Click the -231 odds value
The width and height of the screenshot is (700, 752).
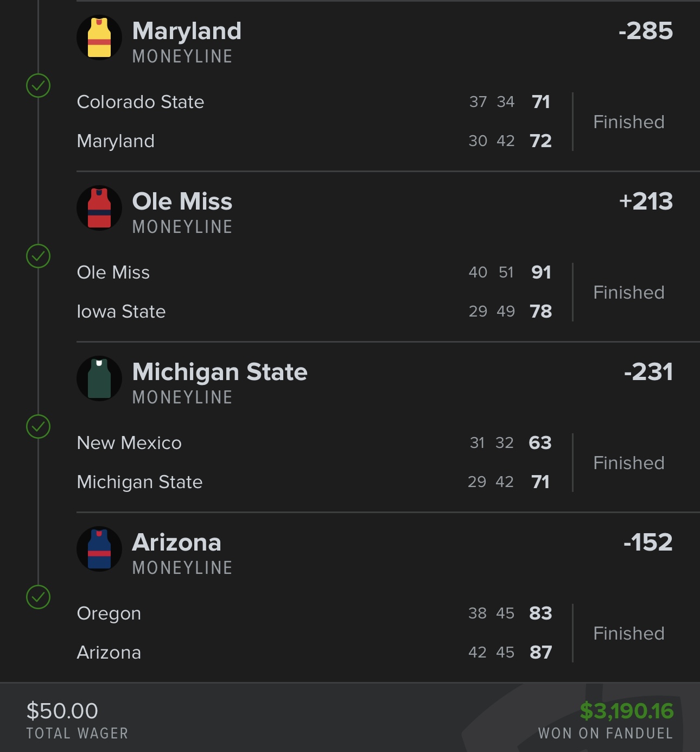[x=648, y=372]
